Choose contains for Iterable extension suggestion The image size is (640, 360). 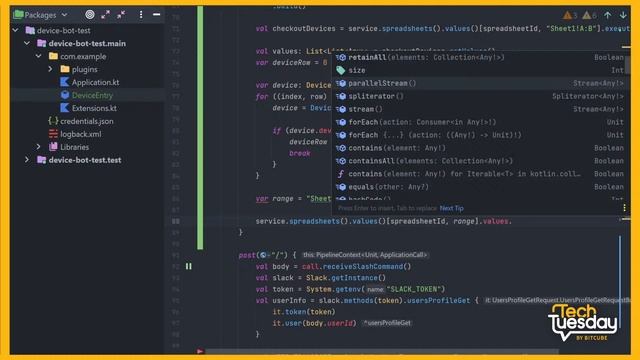tap(479, 174)
